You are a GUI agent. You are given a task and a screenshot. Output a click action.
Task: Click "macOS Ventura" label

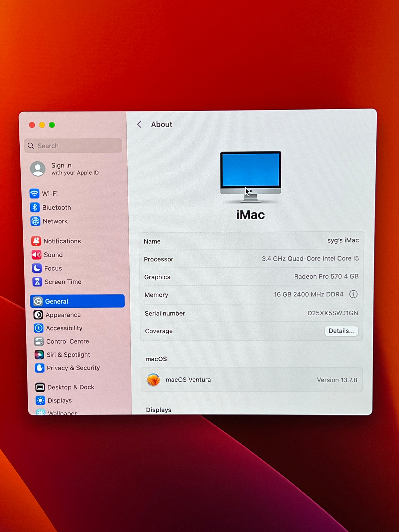click(188, 379)
